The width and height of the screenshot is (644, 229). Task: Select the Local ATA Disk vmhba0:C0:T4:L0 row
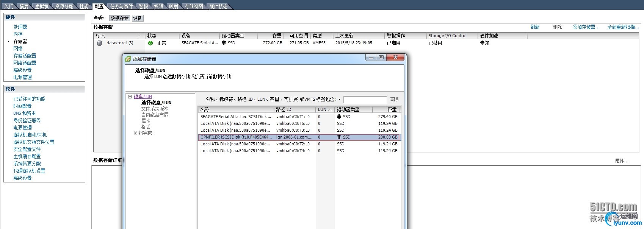click(299, 151)
